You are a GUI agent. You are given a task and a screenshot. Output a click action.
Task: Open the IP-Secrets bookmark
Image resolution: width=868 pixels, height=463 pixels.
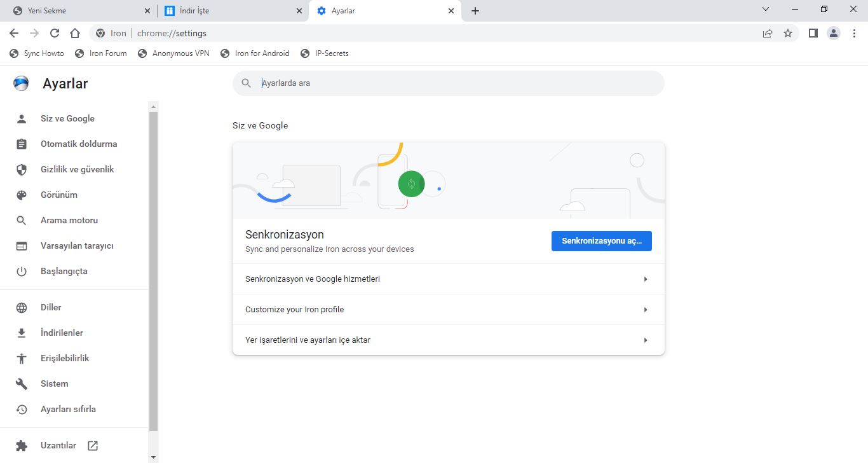pyautogui.click(x=325, y=53)
